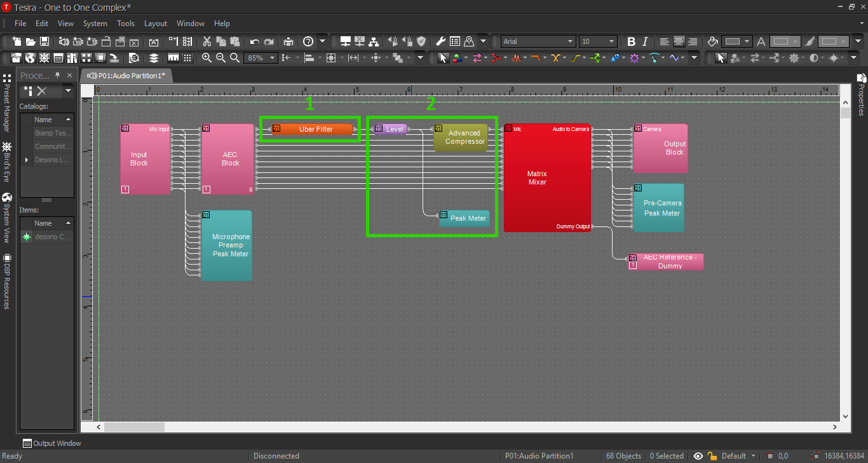
Task: Print with the printer icon
Action: [x=288, y=41]
